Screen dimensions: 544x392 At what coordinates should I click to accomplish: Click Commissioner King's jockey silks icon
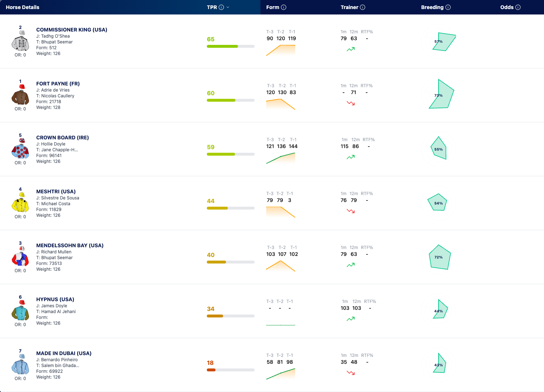pyautogui.click(x=20, y=41)
